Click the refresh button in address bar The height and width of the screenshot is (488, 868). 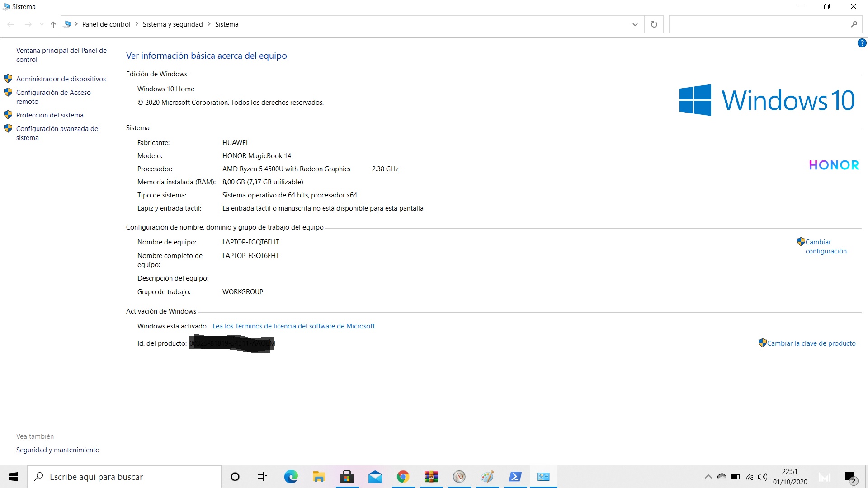(x=654, y=24)
